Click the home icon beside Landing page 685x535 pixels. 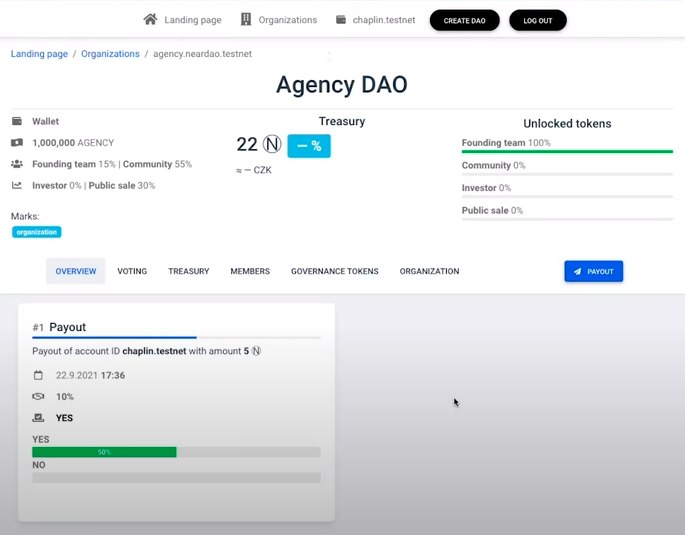coord(150,19)
